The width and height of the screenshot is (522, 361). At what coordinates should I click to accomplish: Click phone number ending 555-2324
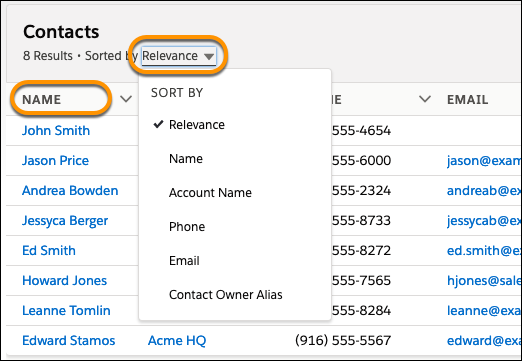pyautogui.click(x=361, y=190)
